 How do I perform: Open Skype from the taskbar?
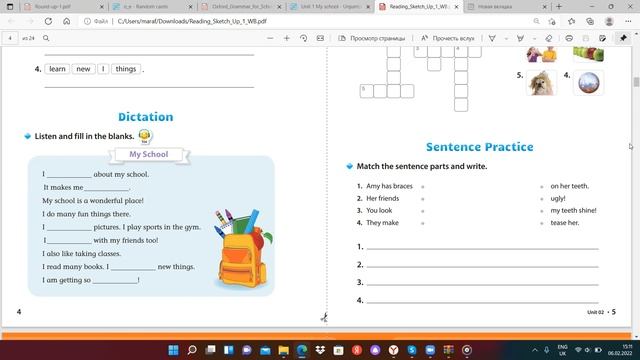tap(412, 350)
